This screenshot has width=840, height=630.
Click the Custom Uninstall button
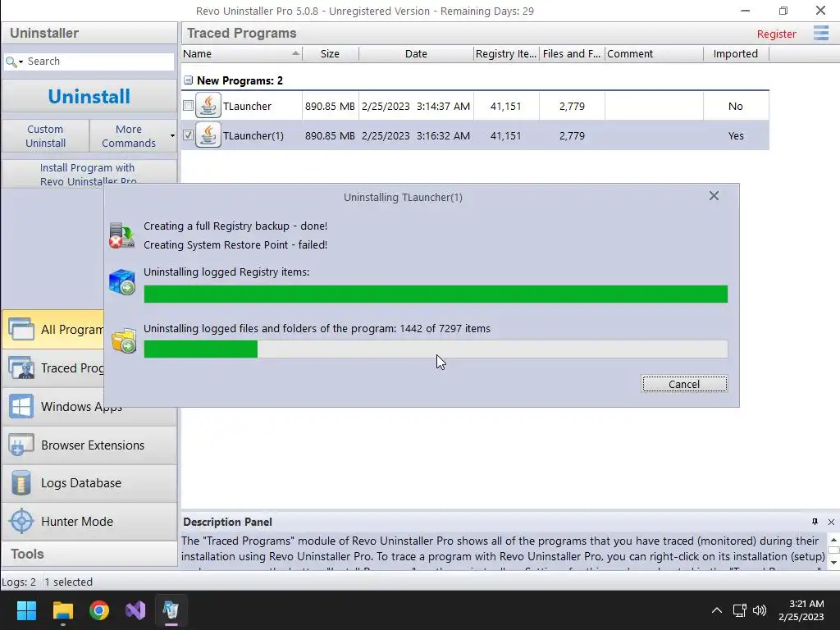tap(46, 136)
